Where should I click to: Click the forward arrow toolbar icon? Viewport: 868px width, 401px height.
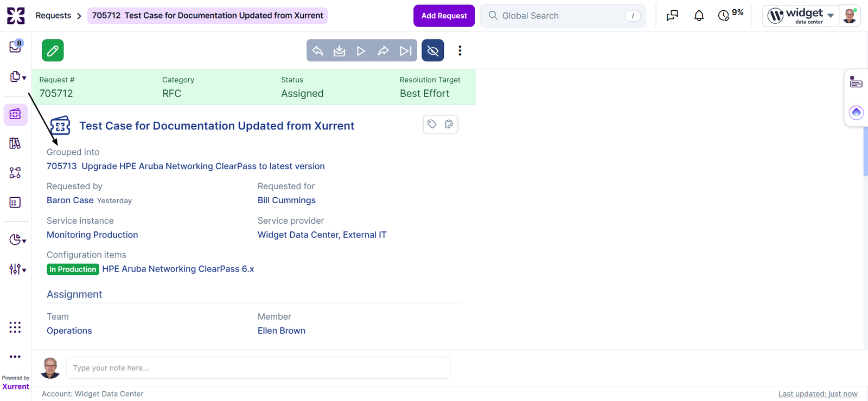[x=384, y=50]
